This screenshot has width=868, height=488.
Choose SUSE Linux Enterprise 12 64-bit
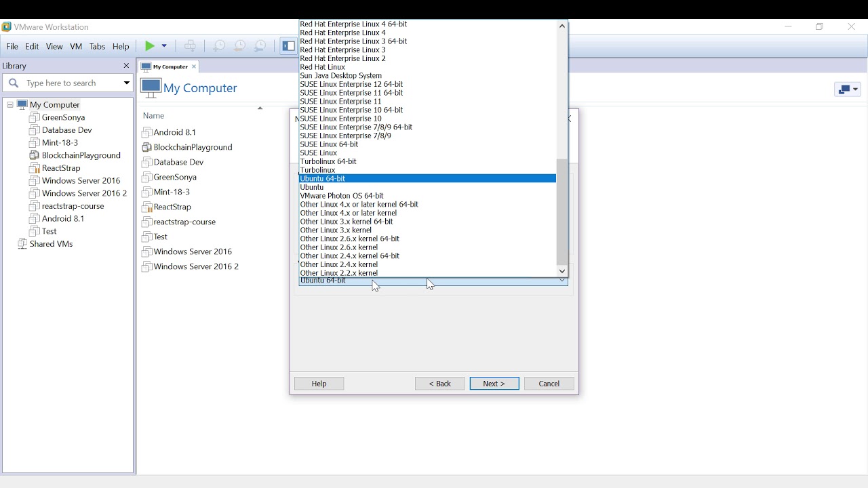(427, 85)
